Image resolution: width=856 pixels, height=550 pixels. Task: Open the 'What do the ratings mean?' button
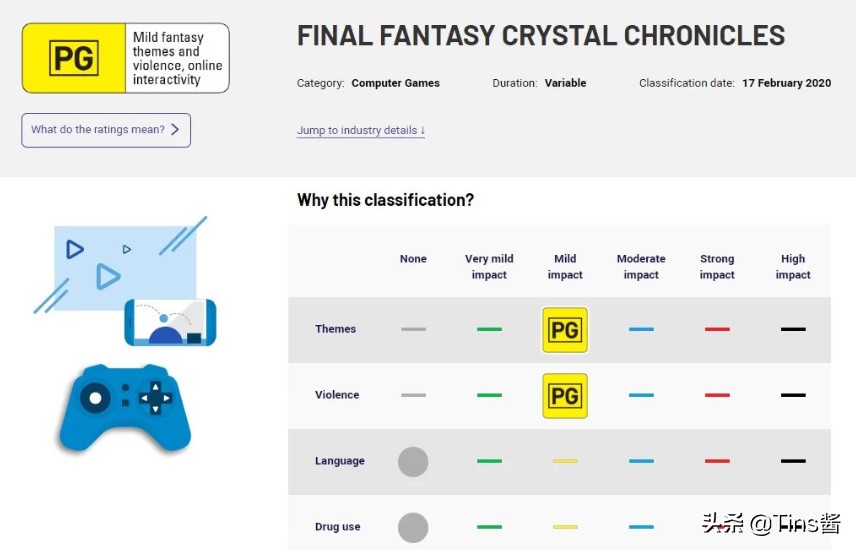click(x=105, y=130)
